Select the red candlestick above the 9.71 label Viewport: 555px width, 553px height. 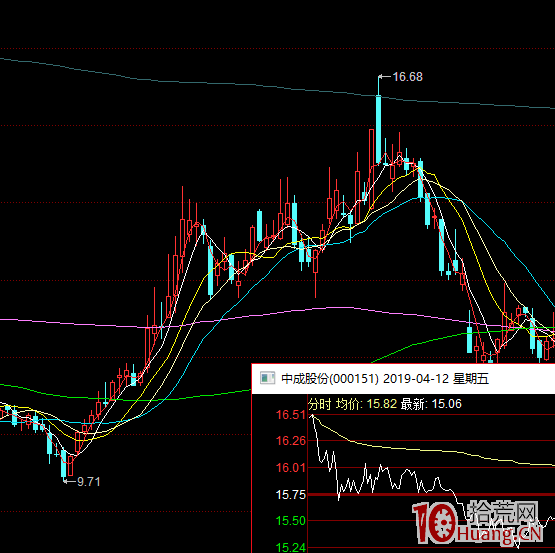(70, 466)
